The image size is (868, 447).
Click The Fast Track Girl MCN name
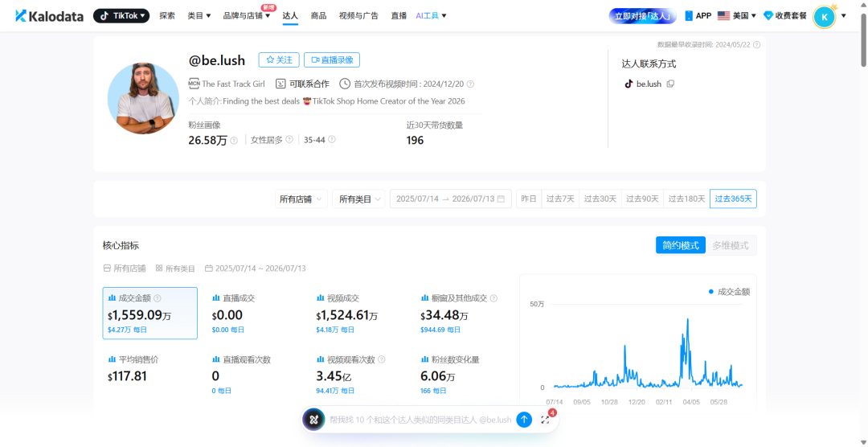point(233,84)
